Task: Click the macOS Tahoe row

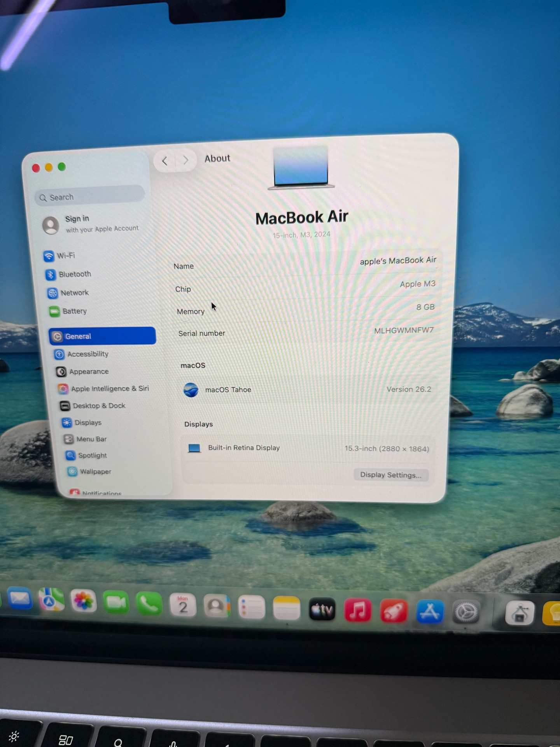Action: pos(307,389)
